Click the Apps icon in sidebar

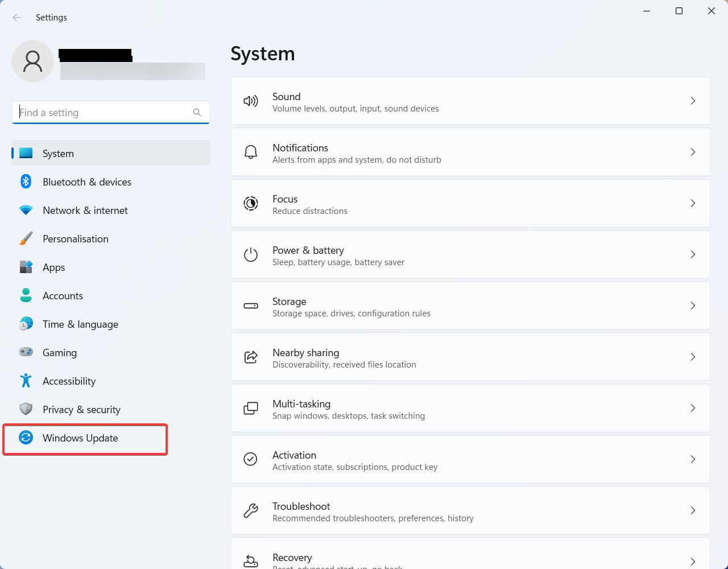tap(26, 267)
